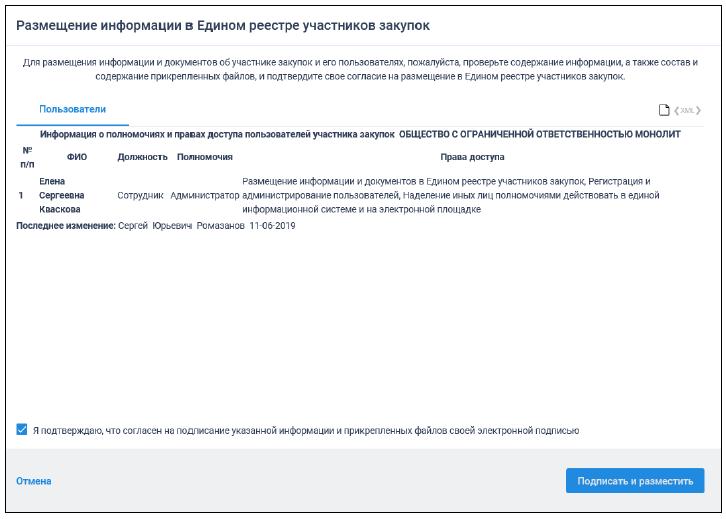This screenshot has width=726, height=519.
Task: Click the access rights description text
Action: (450, 195)
